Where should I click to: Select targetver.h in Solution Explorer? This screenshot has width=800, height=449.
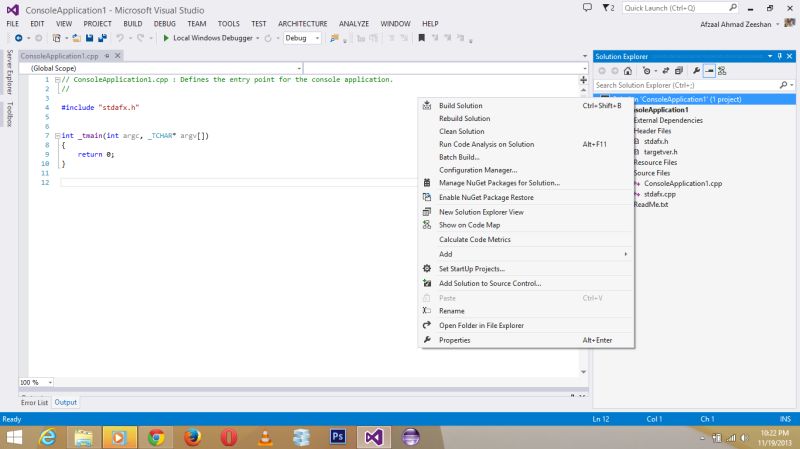pyautogui.click(x=660, y=152)
